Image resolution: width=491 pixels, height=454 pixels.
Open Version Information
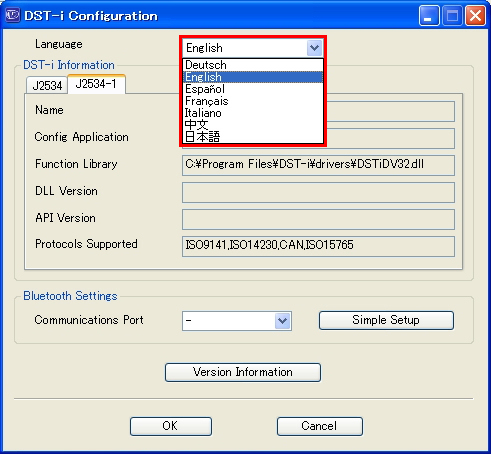[x=243, y=372]
